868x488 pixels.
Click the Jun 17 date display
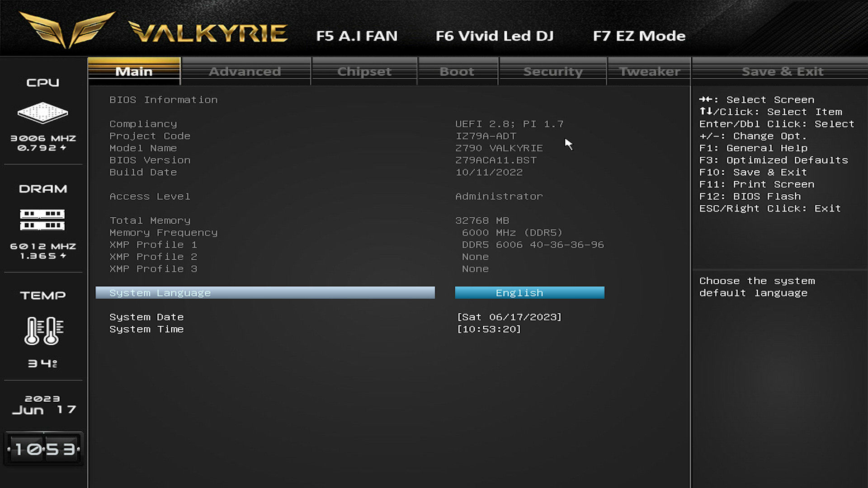43,410
